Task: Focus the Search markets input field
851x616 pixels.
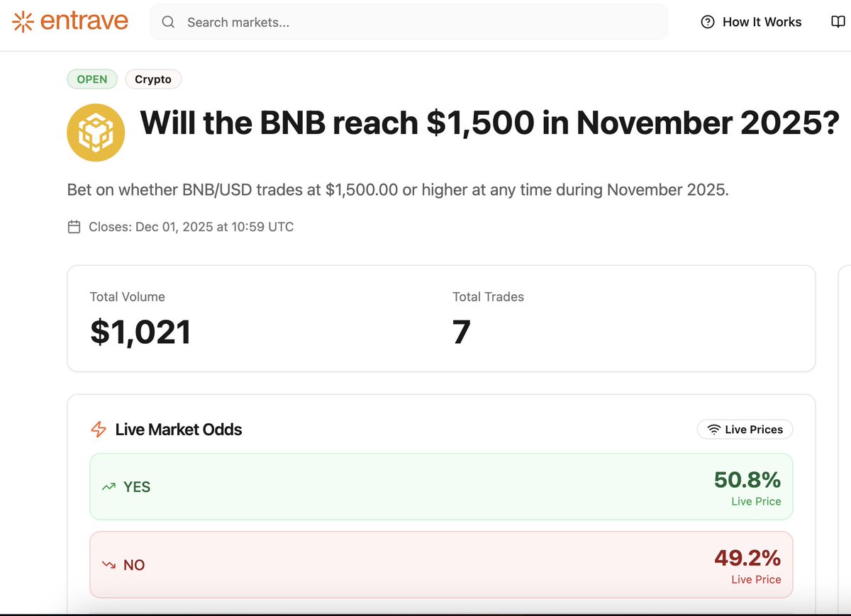Action: tap(418, 22)
